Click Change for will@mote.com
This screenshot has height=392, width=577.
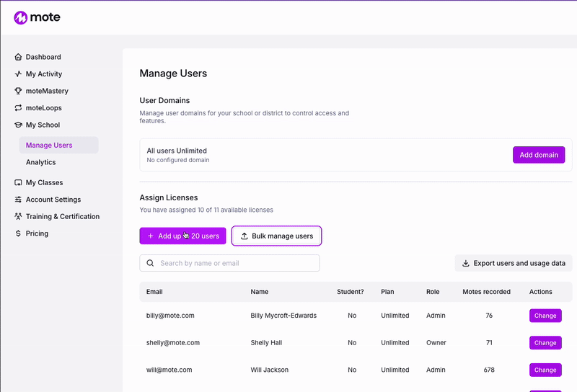coord(545,370)
